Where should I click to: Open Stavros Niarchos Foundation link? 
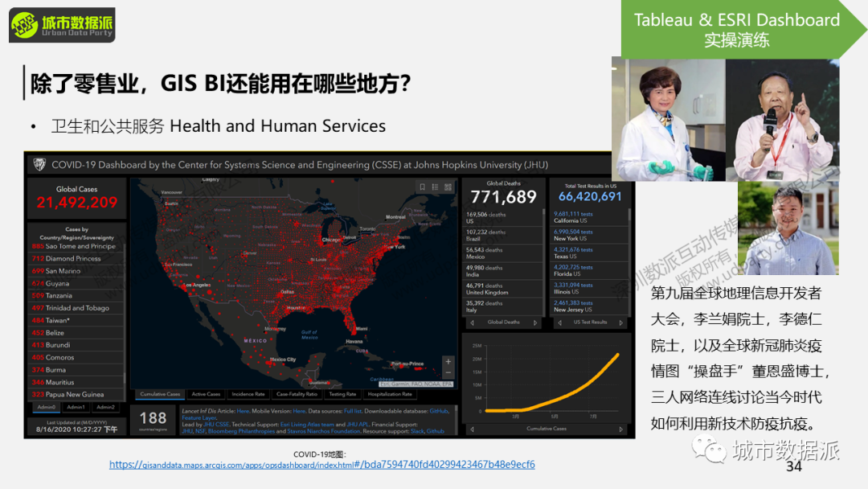coord(324,431)
